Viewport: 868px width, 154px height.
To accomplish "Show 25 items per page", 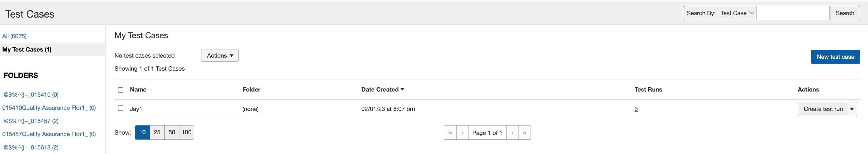I will click(157, 132).
